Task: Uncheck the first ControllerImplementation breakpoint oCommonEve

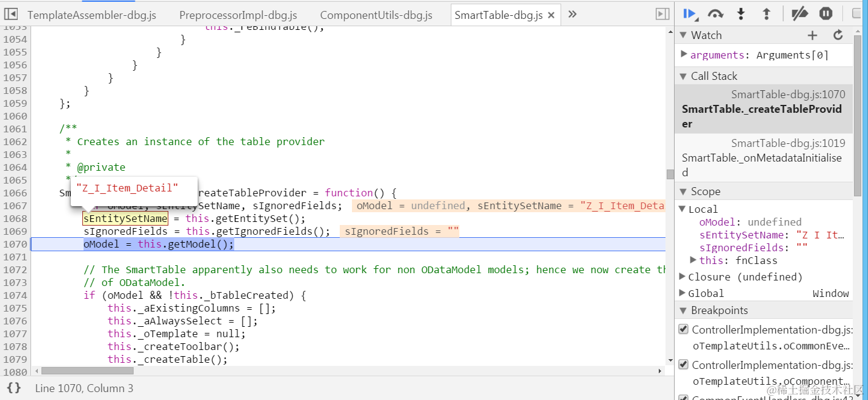Action: pyautogui.click(x=684, y=329)
